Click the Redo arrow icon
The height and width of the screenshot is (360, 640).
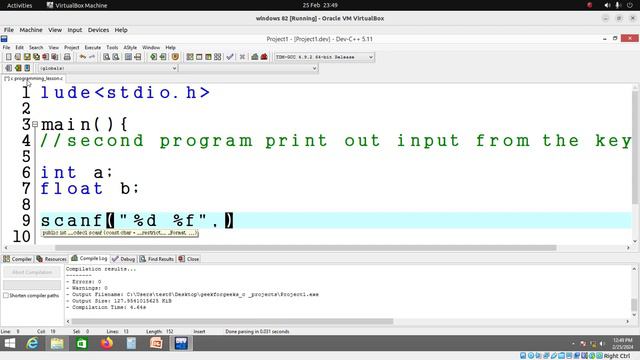[x=92, y=57]
